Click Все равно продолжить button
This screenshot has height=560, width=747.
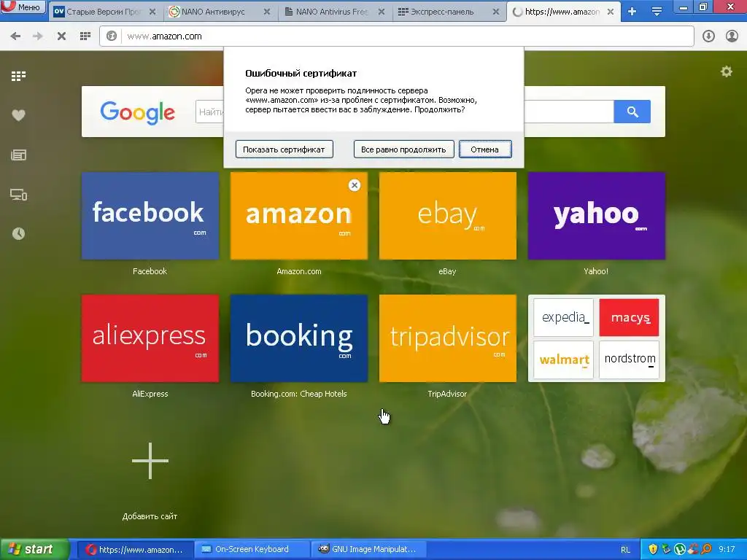[403, 149]
